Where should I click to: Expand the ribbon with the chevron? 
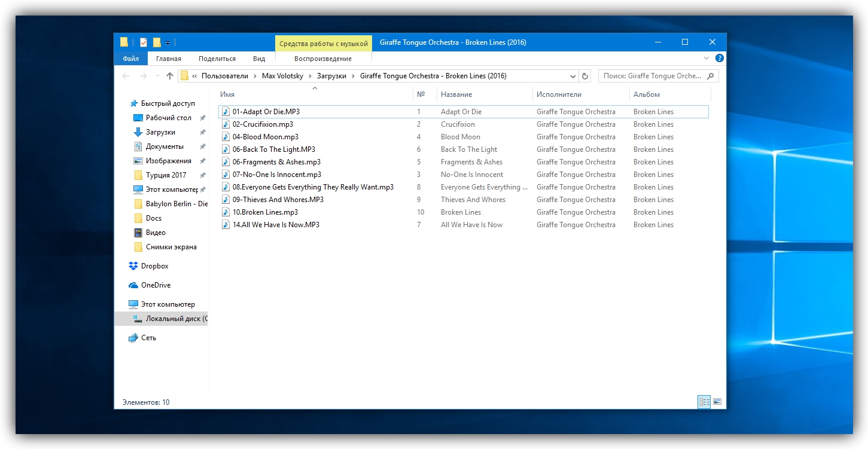[706, 59]
